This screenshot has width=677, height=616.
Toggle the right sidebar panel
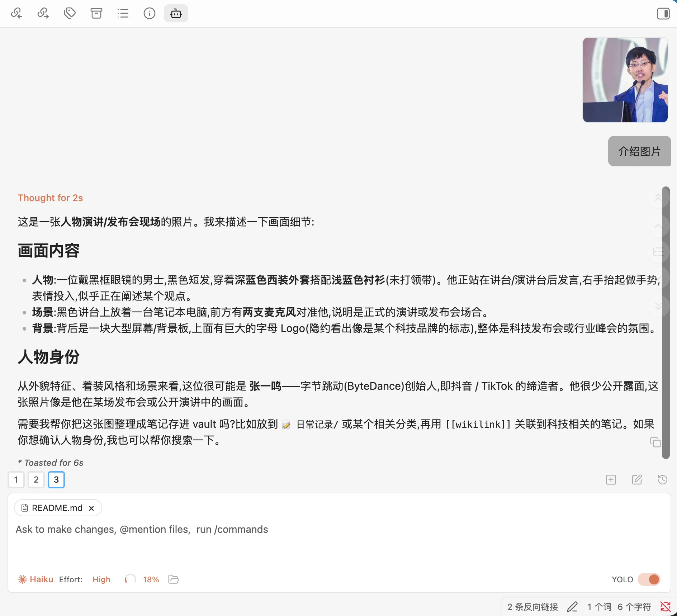click(x=663, y=14)
